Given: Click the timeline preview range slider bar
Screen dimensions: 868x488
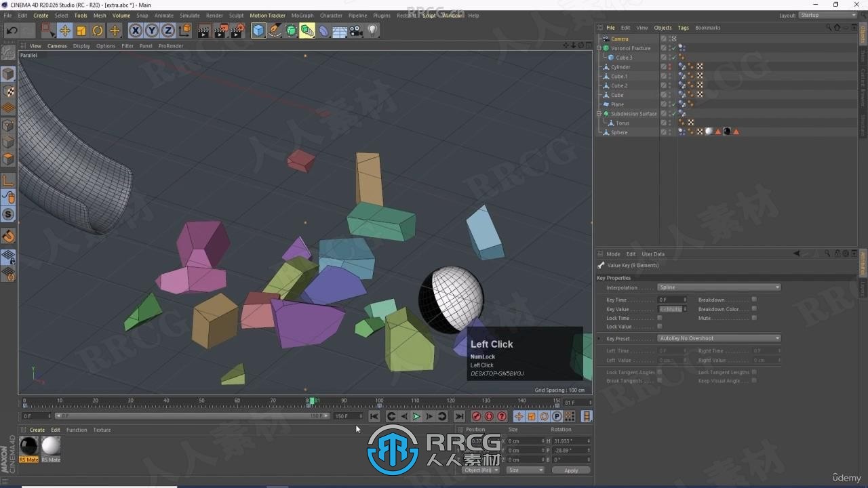Looking at the screenshot, I should click(193, 416).
